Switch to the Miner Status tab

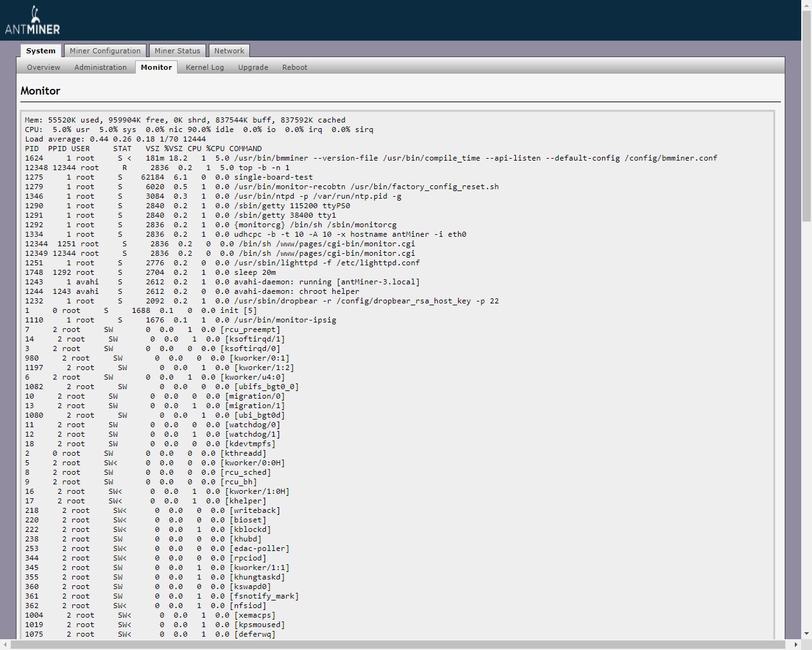(177, 51)
